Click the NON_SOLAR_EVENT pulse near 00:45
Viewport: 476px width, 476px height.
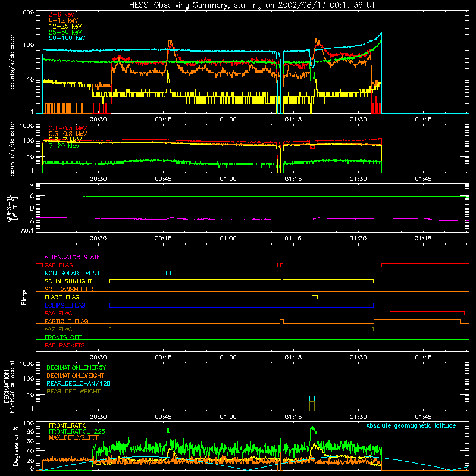coord(168,273)
